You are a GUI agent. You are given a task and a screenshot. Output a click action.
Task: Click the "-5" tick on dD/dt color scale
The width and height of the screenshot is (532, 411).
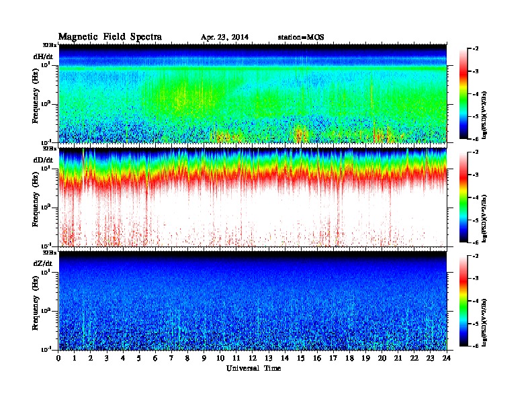pos(476,220)
